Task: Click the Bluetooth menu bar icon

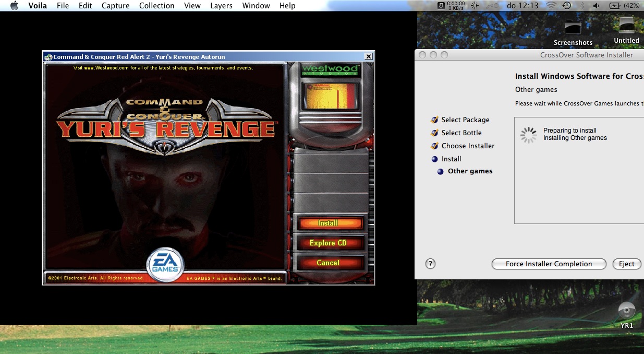Action: pyautogui.click(x=581, y=6)
